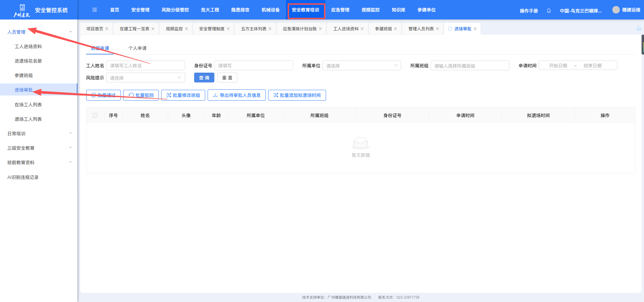Click the sidebar collapse hamburger icon
Image resolution: width=644 pixels, height=302 pixels.
point(95,10)
